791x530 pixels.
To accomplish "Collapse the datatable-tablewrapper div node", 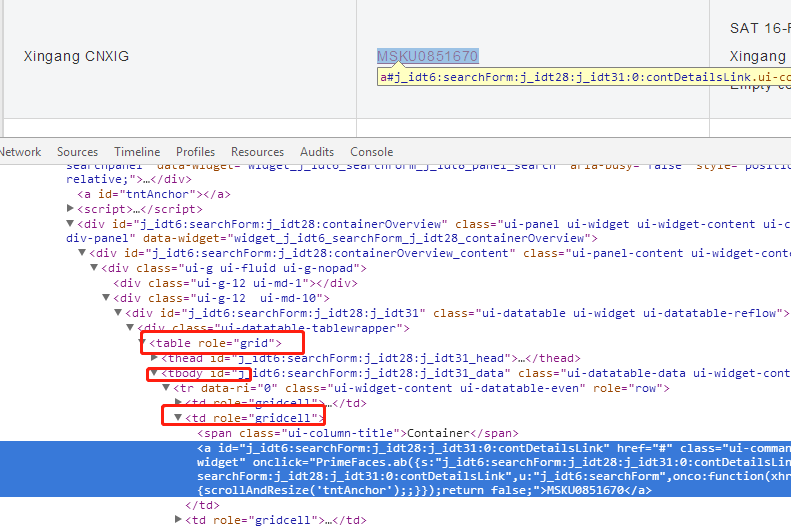I will point(131,327).
